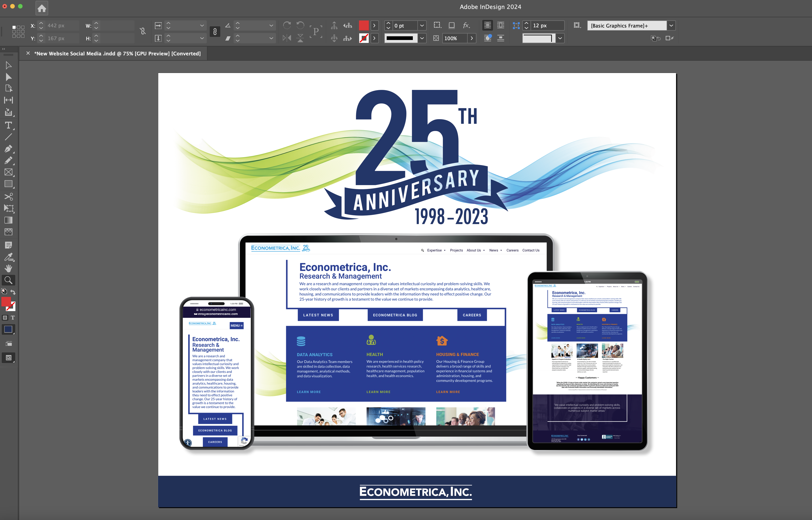812x520 pixels.
Task: Select the Pen tool
Action: 8,149
